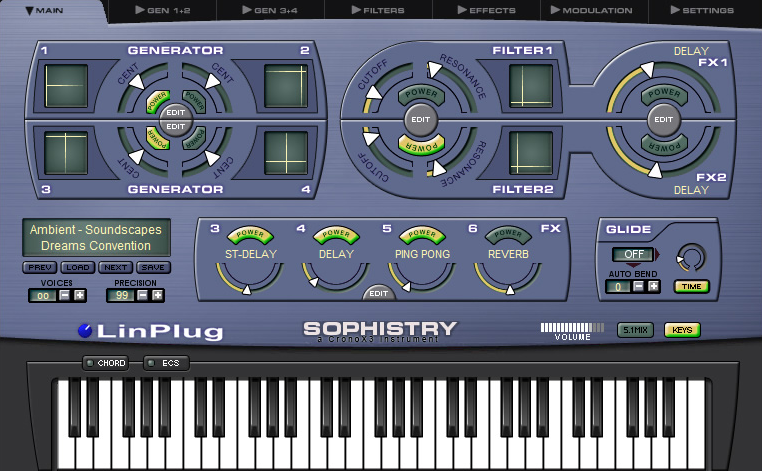Image resolution: width=762 pixels, height=471 pixels.
Task: Increase Voices with the plus button
Action: point(79,295)
